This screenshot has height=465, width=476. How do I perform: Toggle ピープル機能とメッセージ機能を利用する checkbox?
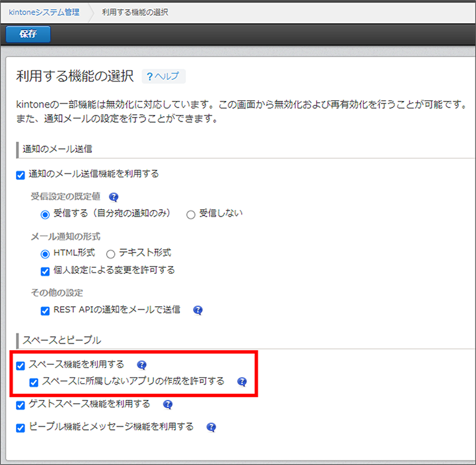tap(21, 428)
